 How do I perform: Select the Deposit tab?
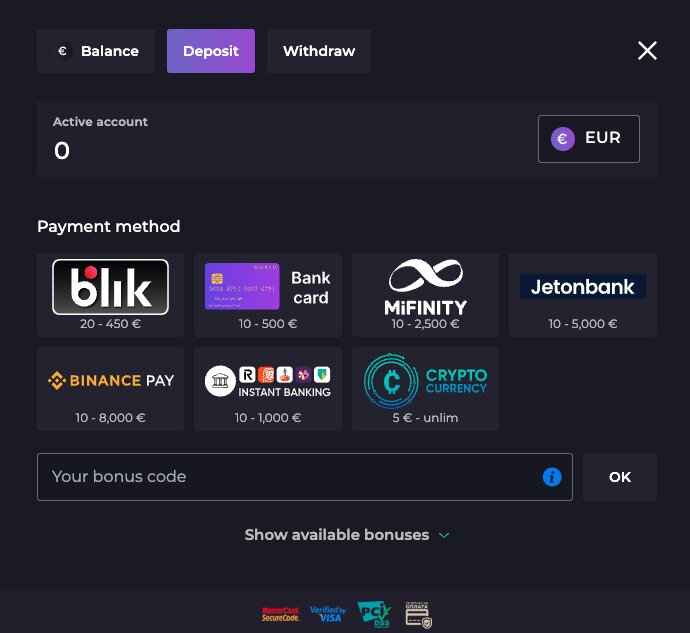tap(211, 51)
